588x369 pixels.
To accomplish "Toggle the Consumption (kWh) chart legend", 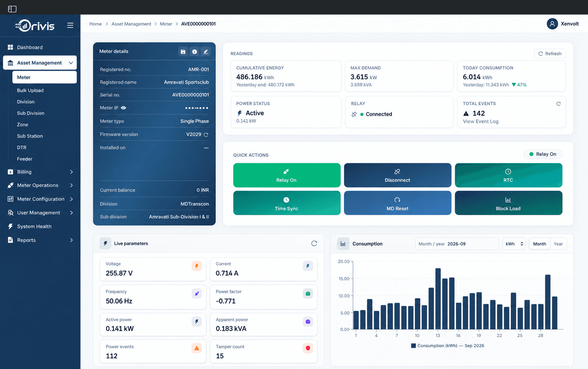I will (x=448, y=346).
